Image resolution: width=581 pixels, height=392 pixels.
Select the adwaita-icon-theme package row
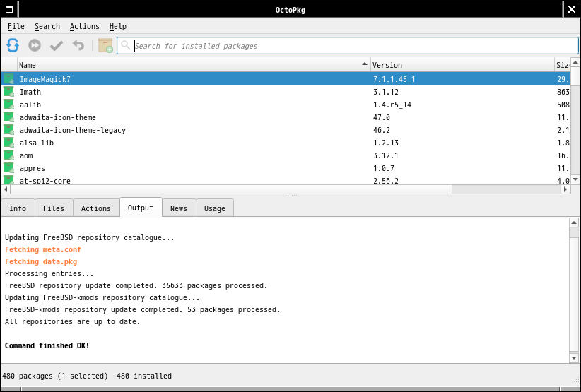[58, 117]
